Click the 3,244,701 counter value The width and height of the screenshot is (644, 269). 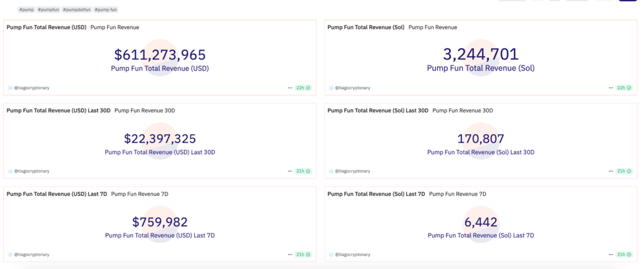click(x=481, y=54)
